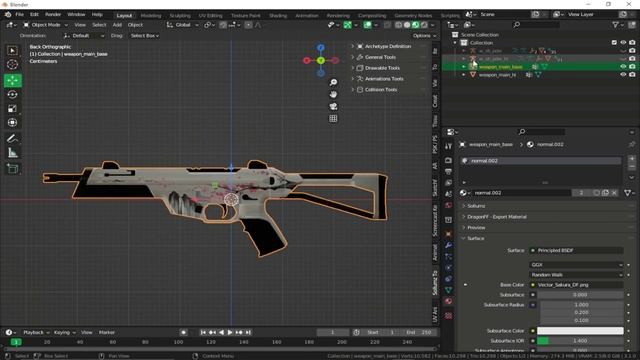Choose the Annotate pencil tool
This screenshot has width=640, height=360.
click(12, 138)
